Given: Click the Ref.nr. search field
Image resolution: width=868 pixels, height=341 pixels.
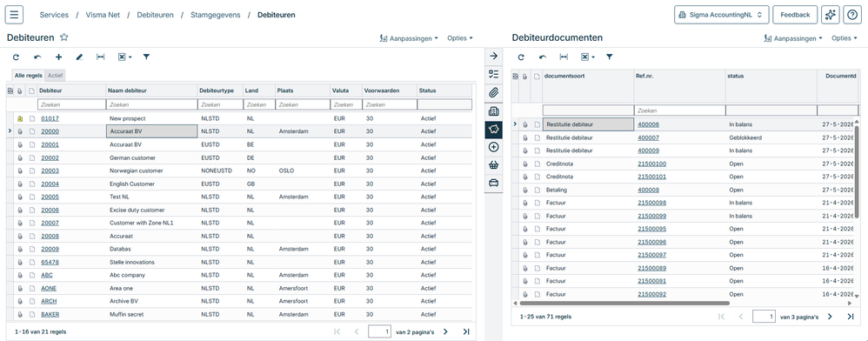Looking at the screenshot, I should coord(679,110).
